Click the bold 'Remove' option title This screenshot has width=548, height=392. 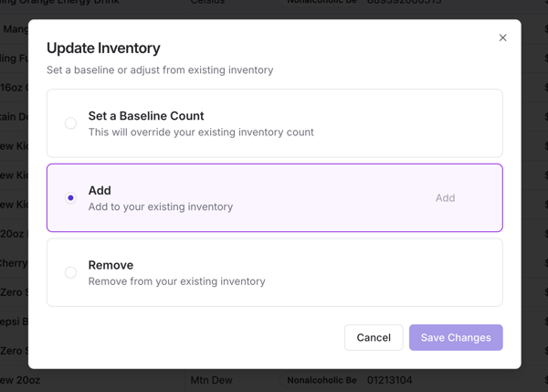[111, 265]
